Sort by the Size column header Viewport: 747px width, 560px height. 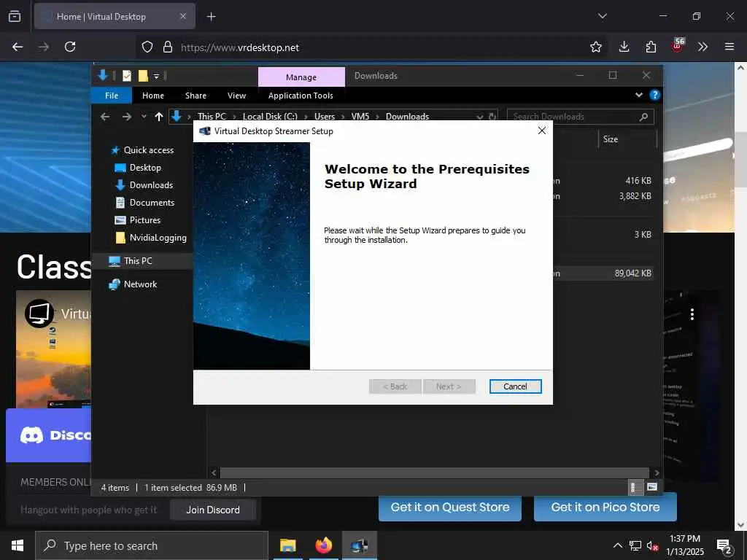pyautogui.click(x=627, y=139)
